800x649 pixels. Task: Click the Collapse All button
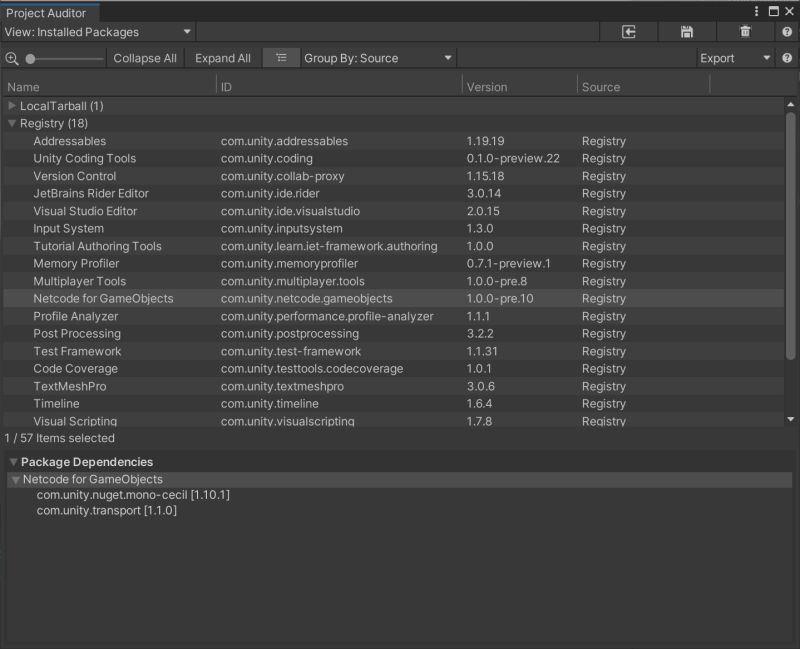pos(145,58)
